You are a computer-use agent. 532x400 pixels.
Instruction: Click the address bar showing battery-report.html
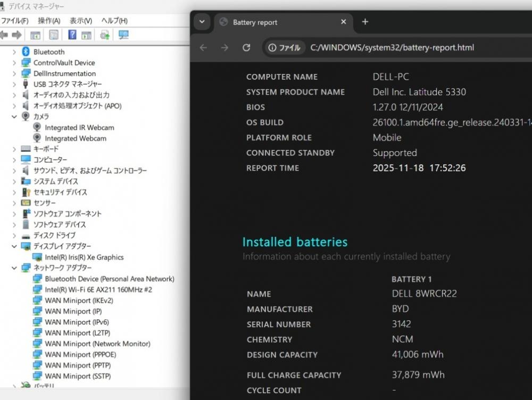point(392,47)
